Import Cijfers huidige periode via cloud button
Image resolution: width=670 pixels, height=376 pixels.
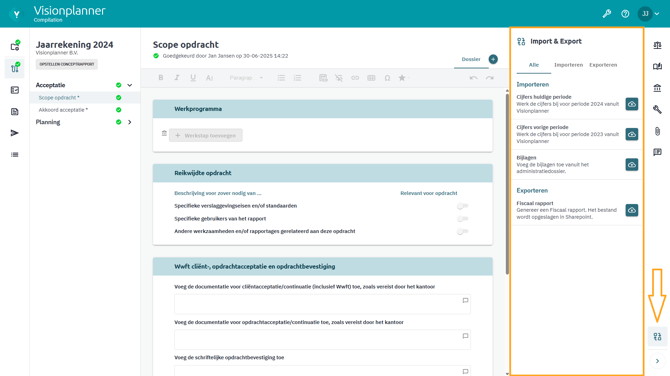click(632, 104)
